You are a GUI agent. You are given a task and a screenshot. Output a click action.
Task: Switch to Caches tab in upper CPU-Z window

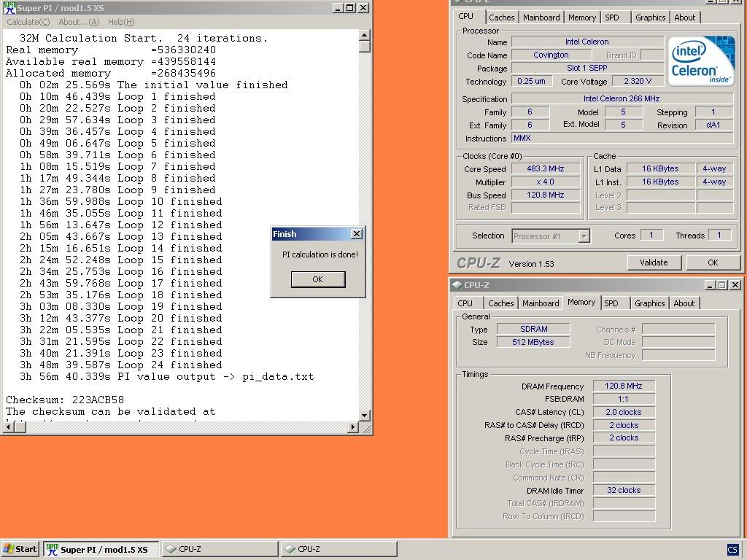(x=502, y=17)
